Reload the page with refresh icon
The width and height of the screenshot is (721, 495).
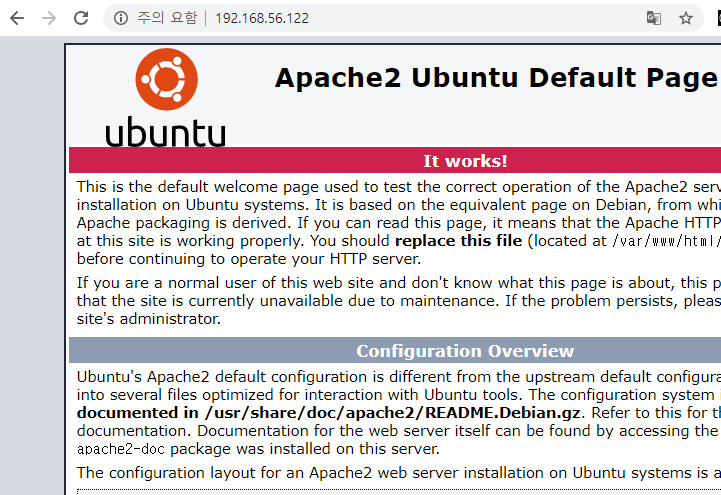pyautogui.click(x=81, y=18)
